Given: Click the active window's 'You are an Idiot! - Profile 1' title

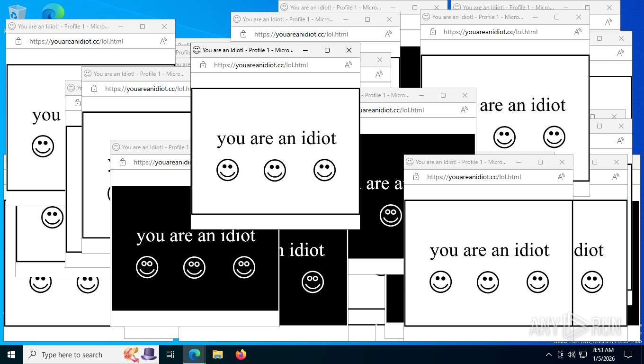Looking at the screenshot, I should click(248, 50).
